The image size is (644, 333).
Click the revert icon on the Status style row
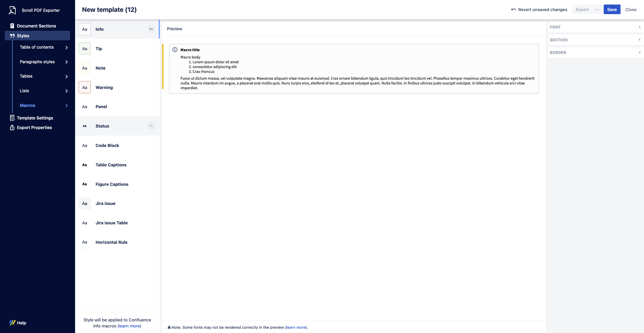[x=151, y=126]
